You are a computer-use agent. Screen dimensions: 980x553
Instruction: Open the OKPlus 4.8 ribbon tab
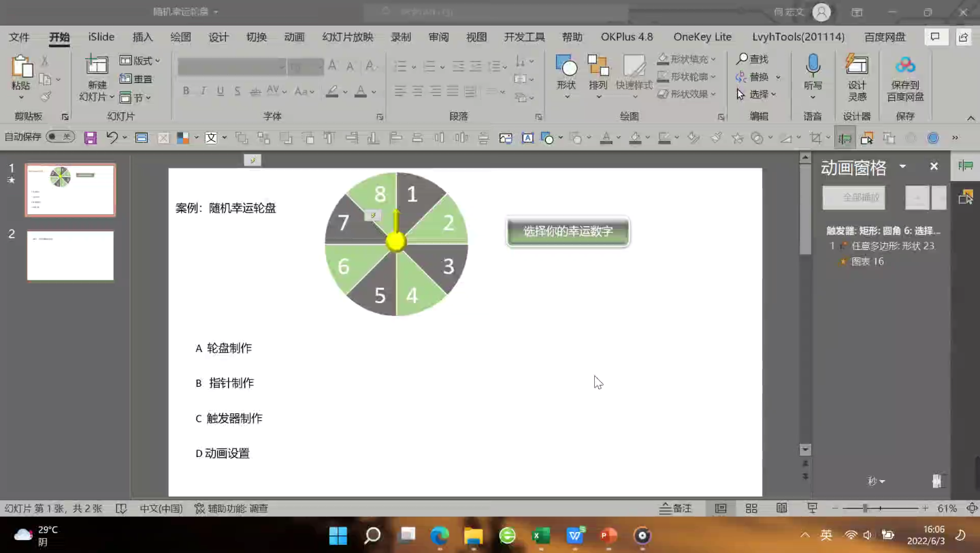(626, 37)
